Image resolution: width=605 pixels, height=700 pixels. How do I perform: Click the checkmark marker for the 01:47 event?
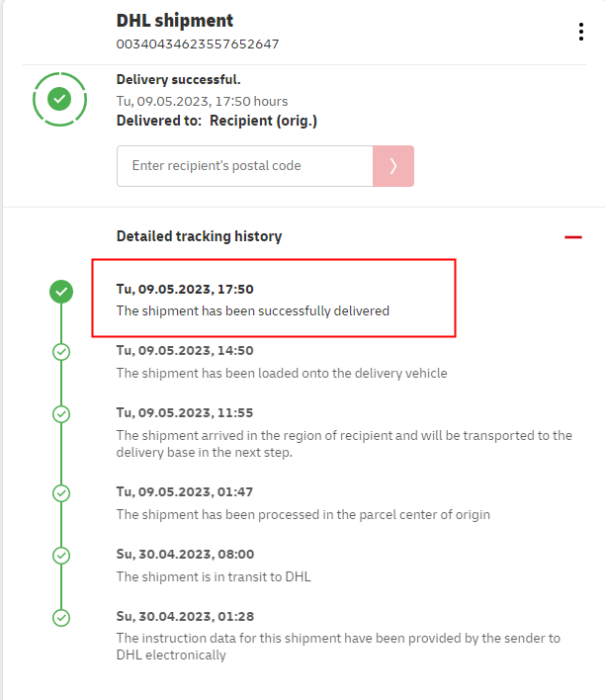[61, 492]
